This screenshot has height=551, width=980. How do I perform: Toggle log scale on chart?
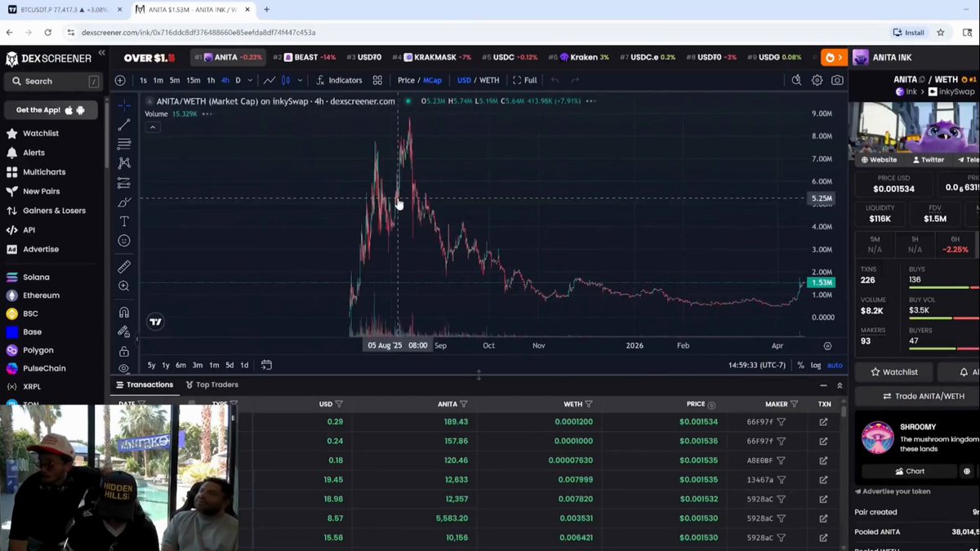pos(815,366)
